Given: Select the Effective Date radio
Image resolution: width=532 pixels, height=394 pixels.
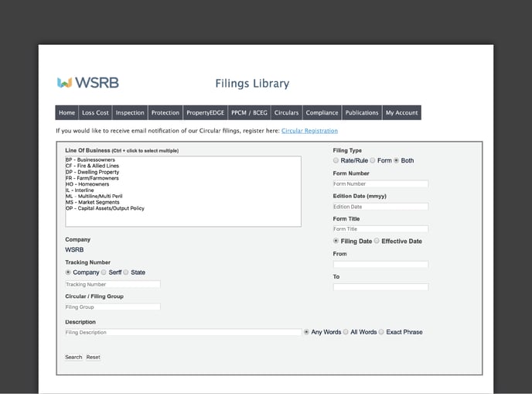Looking at the screenshot, I should pos(377,241).
